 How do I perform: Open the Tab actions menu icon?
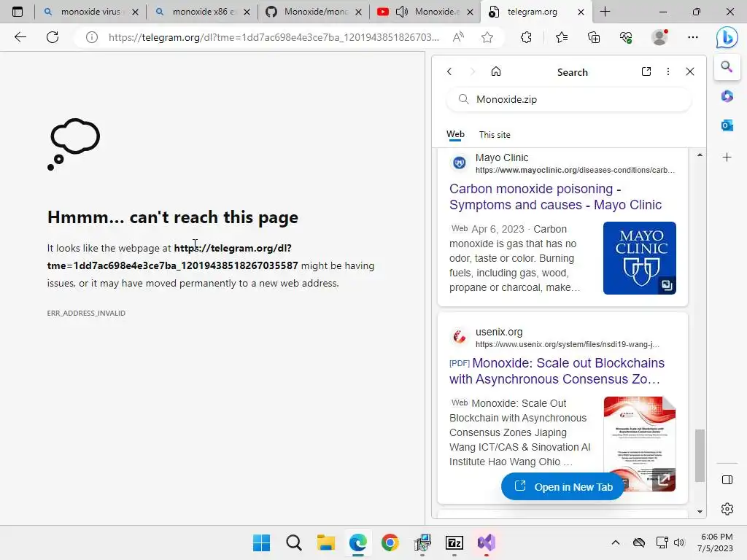18,12
